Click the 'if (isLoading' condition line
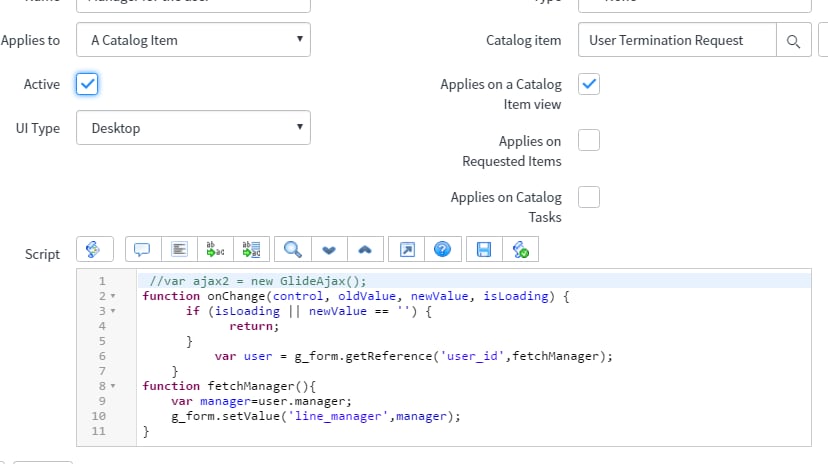This screenshot has height=464, width=828. (309, 311)
